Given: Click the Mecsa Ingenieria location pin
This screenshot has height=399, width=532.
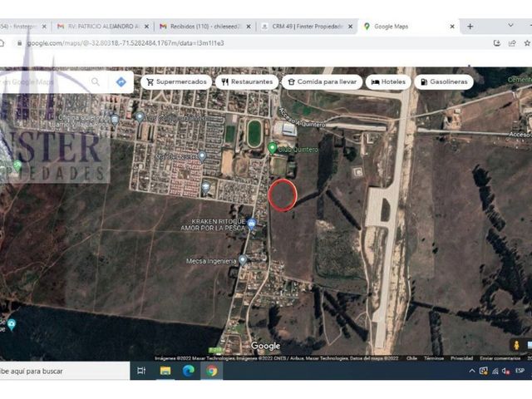Looking at the screenshot, I should (242, 260).
